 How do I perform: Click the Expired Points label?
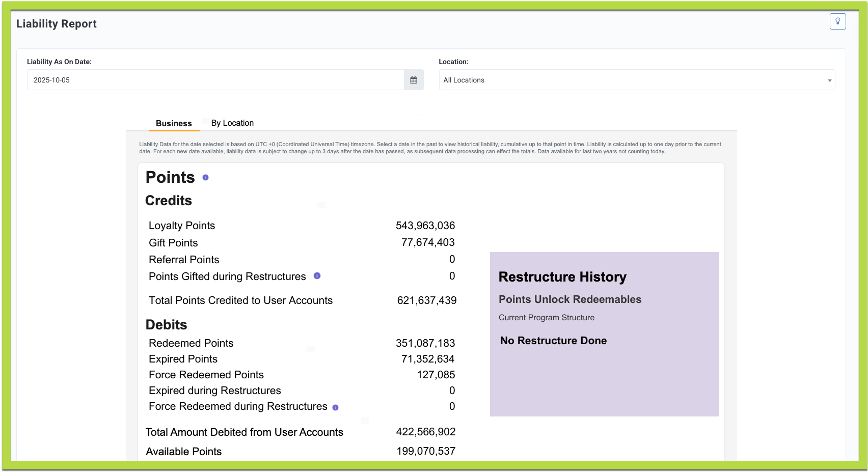183,359
